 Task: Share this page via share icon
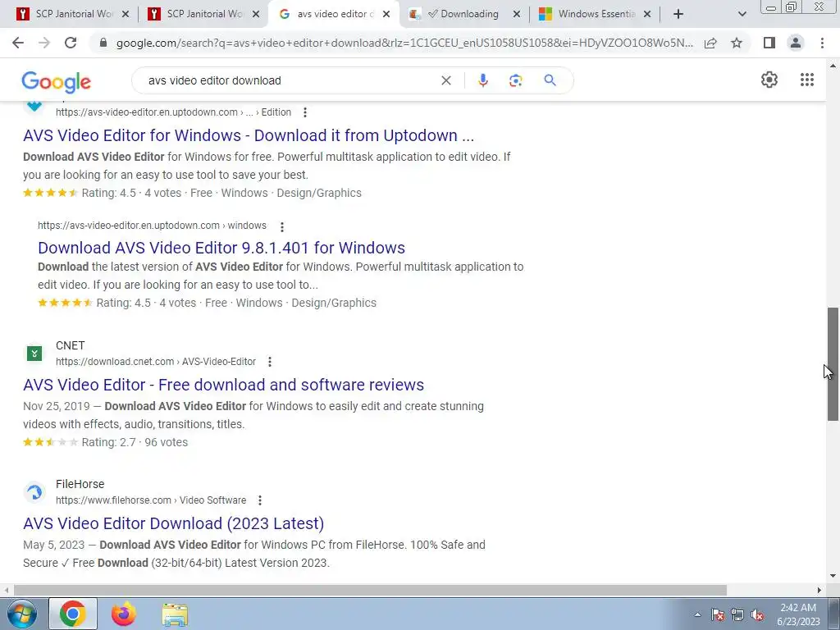[x=710, y=43]
